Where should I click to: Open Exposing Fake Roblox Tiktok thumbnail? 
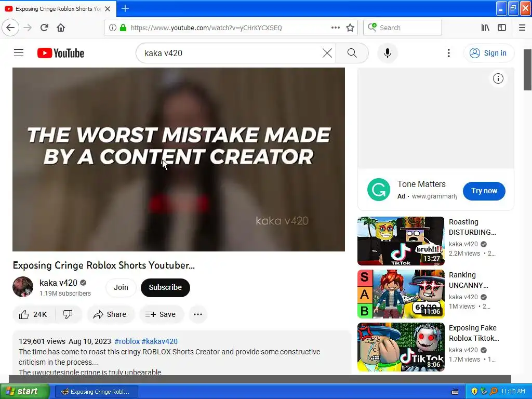[401, 347]
